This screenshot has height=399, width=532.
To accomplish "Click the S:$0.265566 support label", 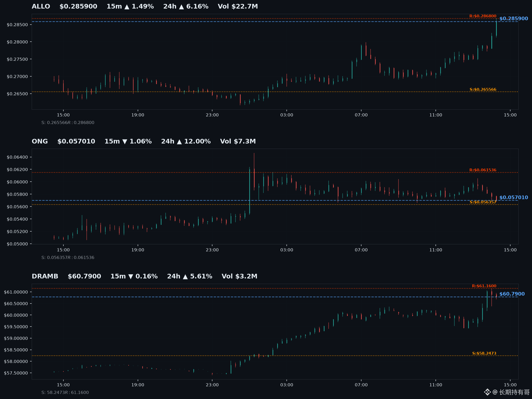I will coord(483,90).
